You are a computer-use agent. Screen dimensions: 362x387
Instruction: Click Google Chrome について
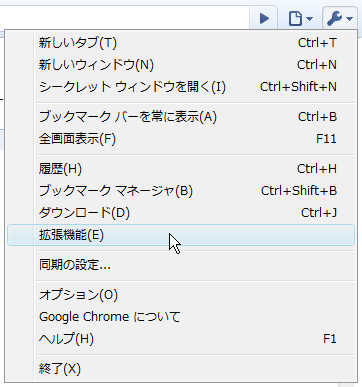pyautogui.click(x=181, y=317)
